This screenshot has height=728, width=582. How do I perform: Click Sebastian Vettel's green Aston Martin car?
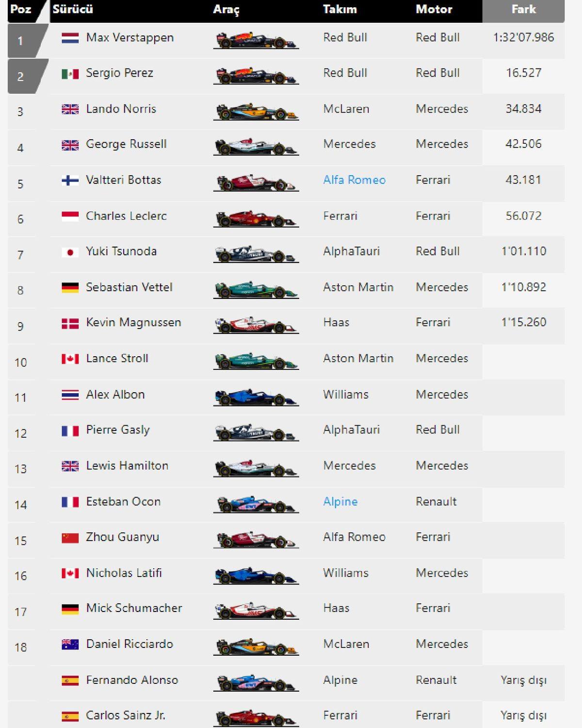click(x=256, y=290)
